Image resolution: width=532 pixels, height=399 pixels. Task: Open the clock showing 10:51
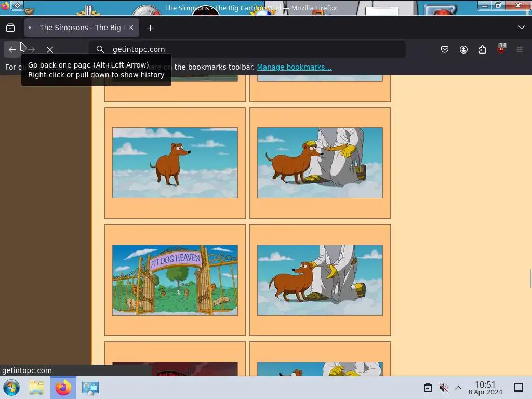click(485, 388)
